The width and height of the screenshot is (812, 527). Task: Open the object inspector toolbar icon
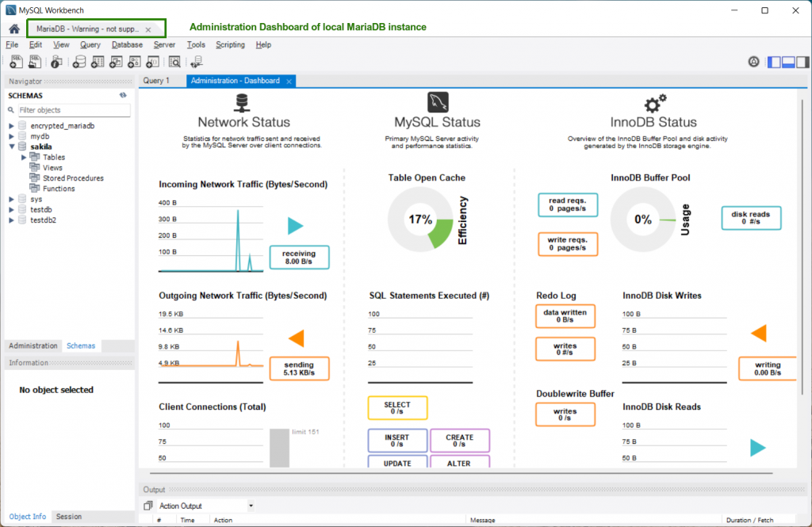click(56, 62)
